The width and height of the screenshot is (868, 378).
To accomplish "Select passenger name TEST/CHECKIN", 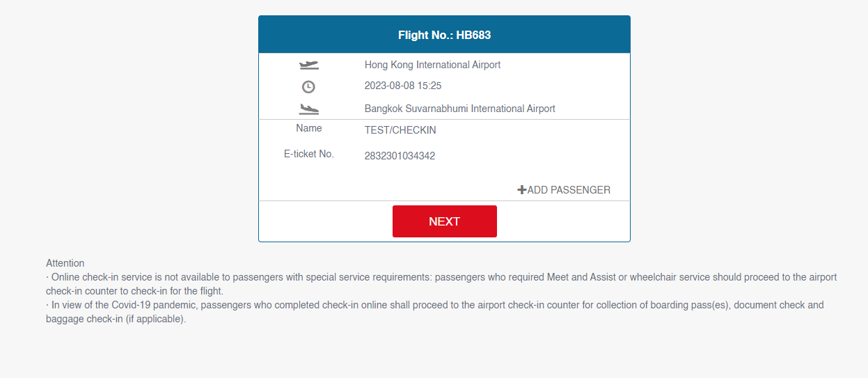I will [x=400, y=130].
